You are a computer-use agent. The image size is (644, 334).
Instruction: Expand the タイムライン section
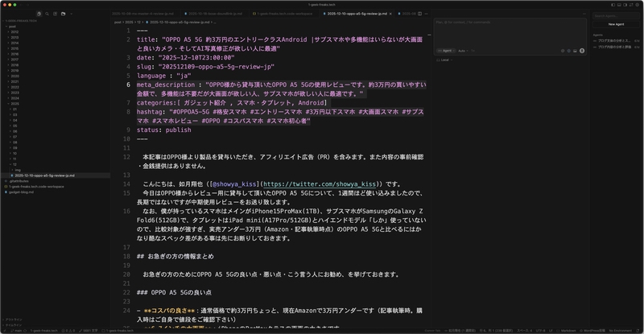tap(14, 325)
